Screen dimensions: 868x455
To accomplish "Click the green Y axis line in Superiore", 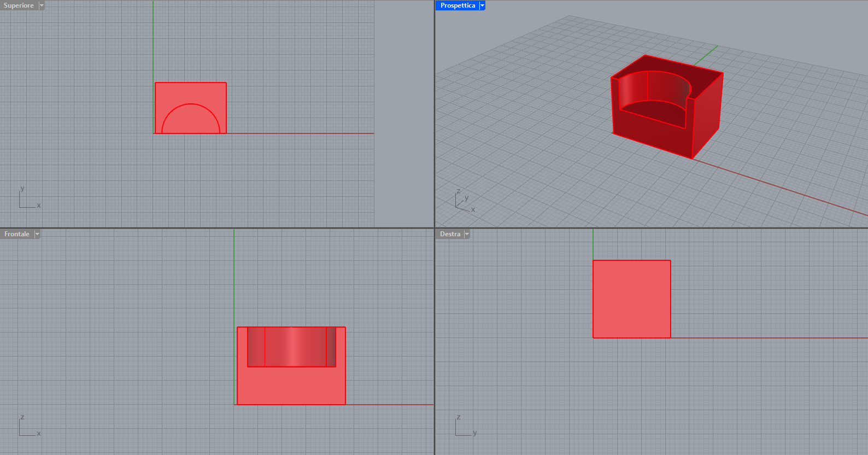I will pyautogui.click(x=153, y=44).
